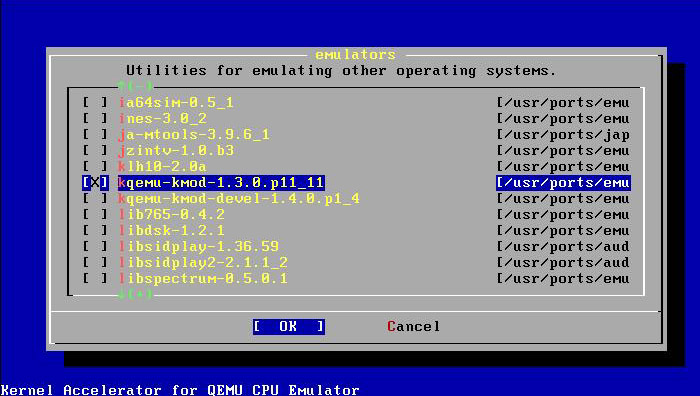700x396 pixels.
Task: Click the up scroll indicator above list
Action: tap(136, 86)
